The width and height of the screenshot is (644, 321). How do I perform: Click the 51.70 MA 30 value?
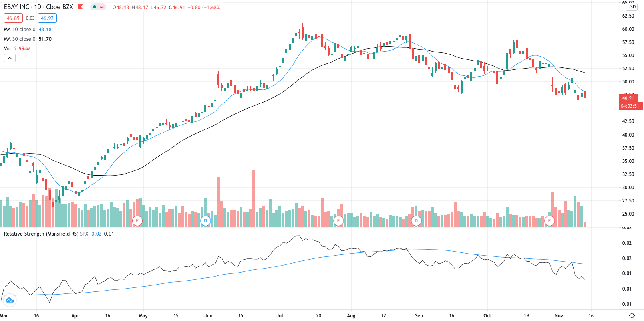point(45,39)
